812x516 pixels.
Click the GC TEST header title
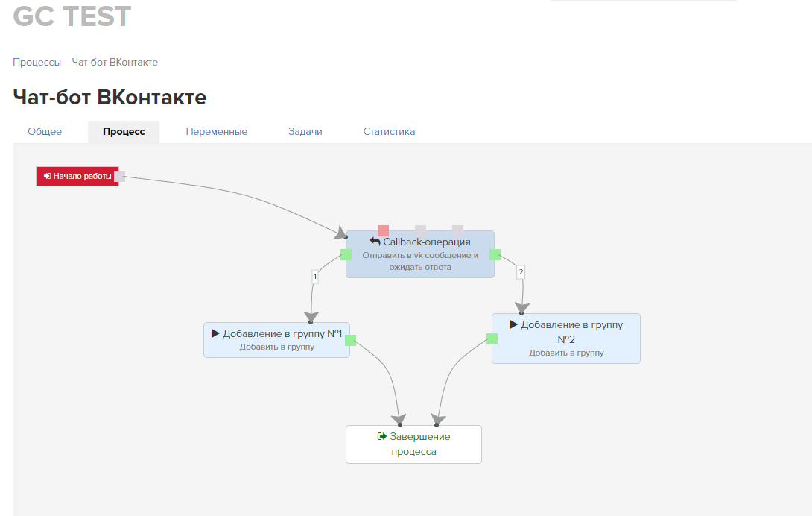click(72, 16)
